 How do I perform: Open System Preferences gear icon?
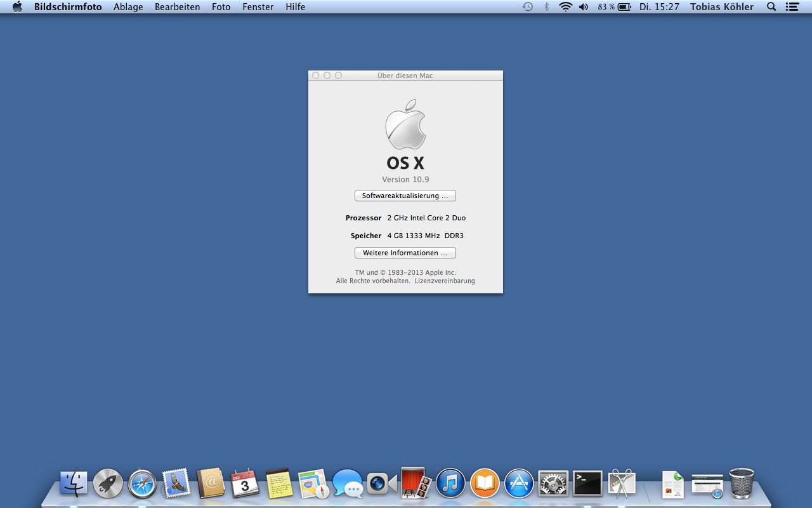[x=553, y=484]
